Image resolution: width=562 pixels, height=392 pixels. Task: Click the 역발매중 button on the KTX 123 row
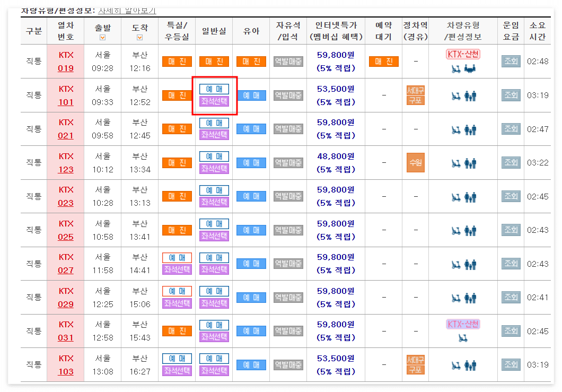point(287,162)
